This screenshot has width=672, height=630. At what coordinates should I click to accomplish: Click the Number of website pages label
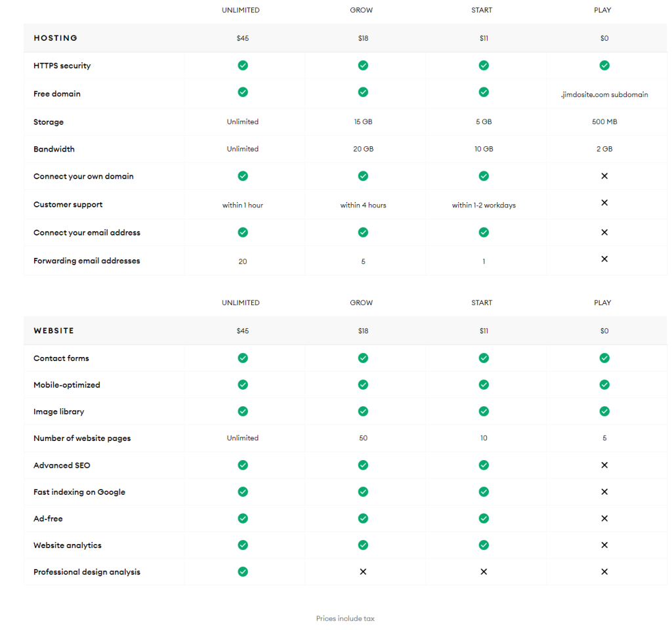click(x=82, y=438)
